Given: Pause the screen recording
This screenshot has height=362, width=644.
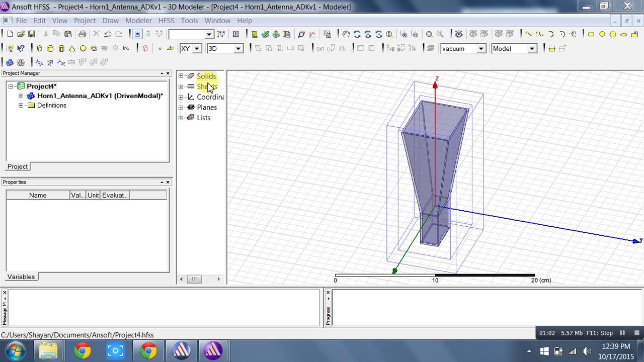Looking at the screenshot, I should (622, 333).
